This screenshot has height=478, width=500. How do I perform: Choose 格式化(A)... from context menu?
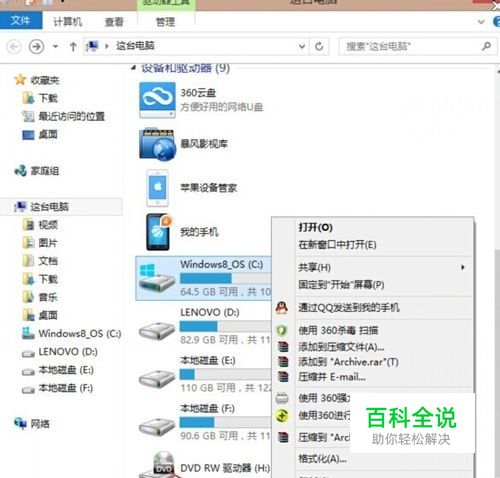pyautogui.click(x=323, y=459)
